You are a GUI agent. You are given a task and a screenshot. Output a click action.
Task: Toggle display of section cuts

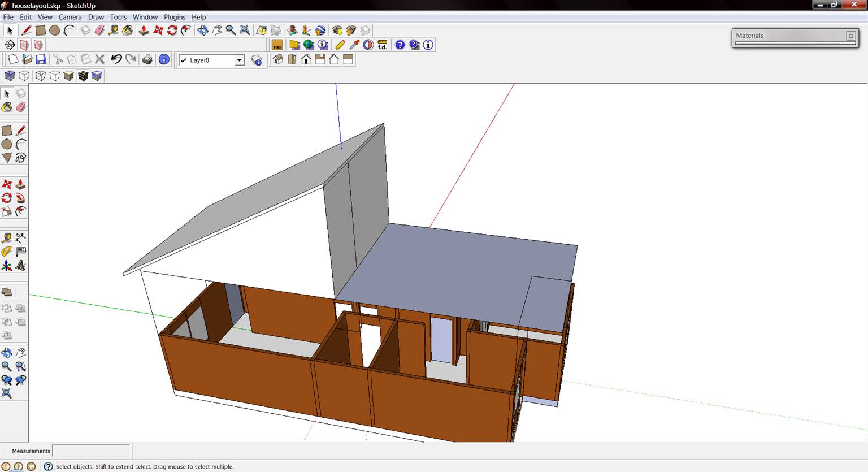click(38, 45)
